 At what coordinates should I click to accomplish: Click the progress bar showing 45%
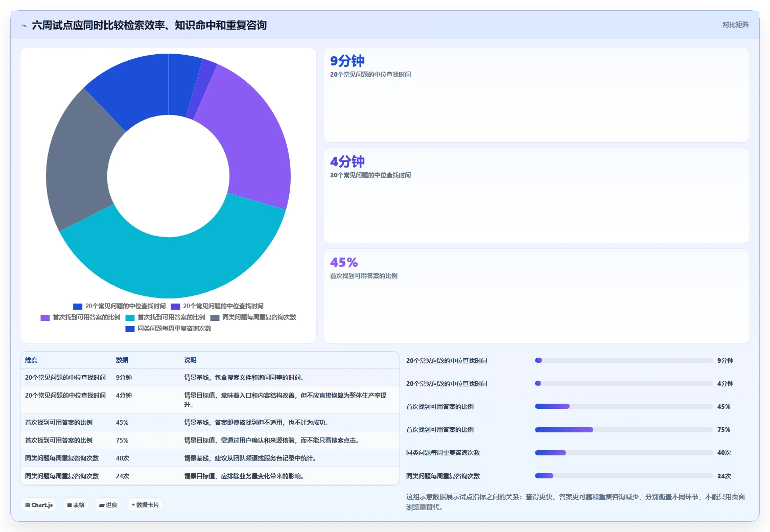pyautogui.click(x=624, y=406)
